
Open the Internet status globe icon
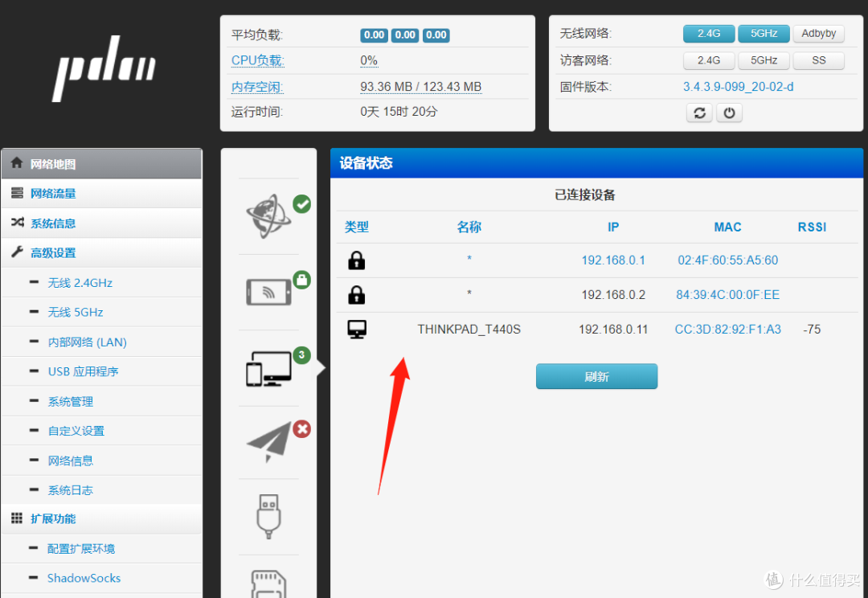269,216
